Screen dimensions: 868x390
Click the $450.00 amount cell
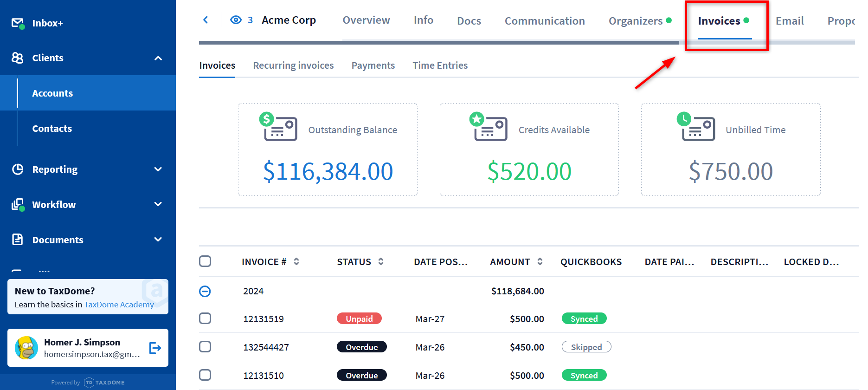click(x=527, y=347)
